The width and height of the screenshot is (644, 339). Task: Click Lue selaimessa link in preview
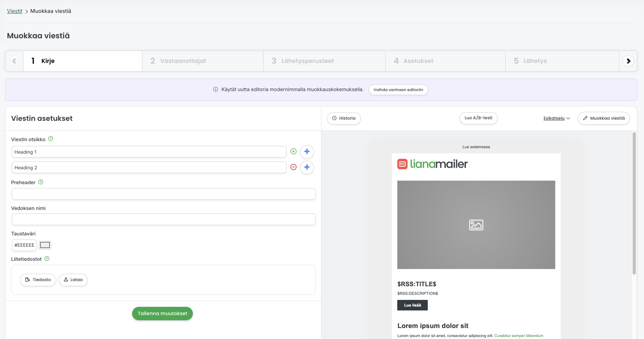[x=476, y=147]
